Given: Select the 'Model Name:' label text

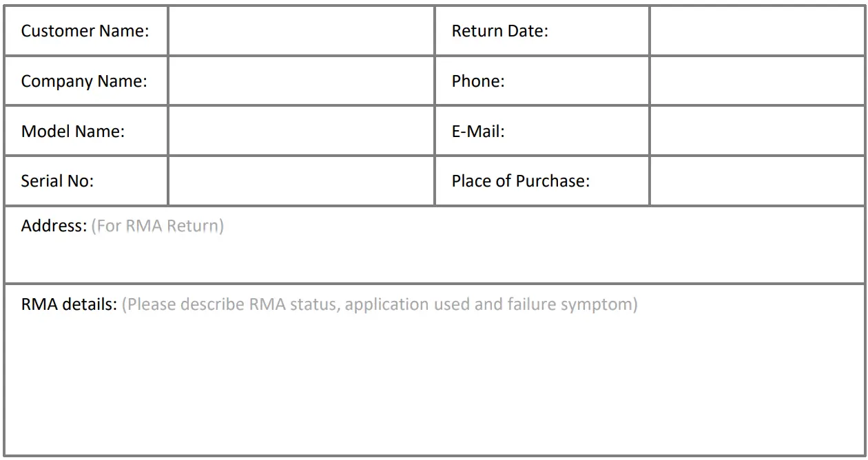Looking at the screenshot, I should (72, 131).
